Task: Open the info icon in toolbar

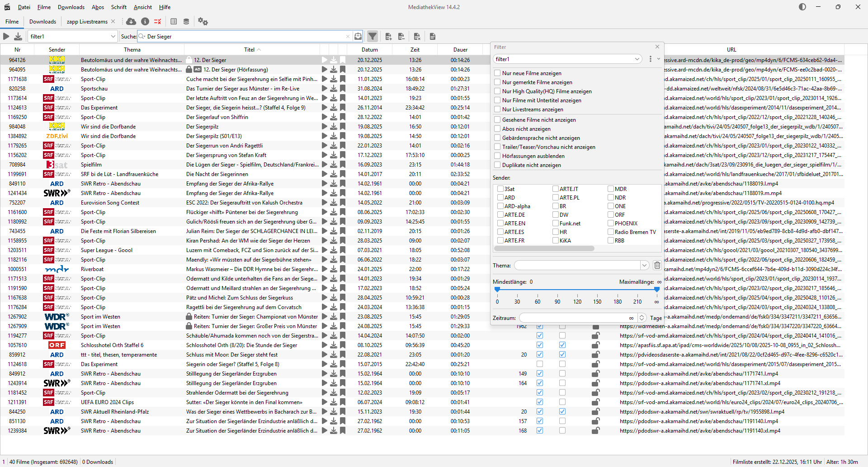Action: point(145,21)
